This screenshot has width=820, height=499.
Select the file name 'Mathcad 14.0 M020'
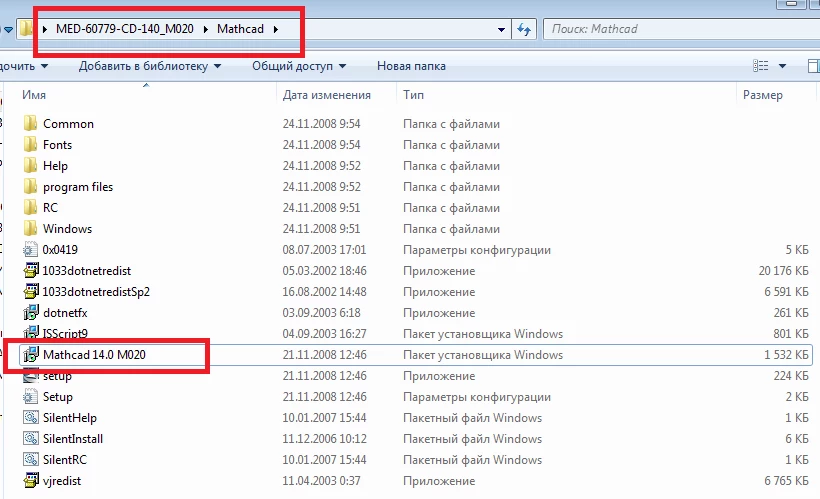[94, 355]
